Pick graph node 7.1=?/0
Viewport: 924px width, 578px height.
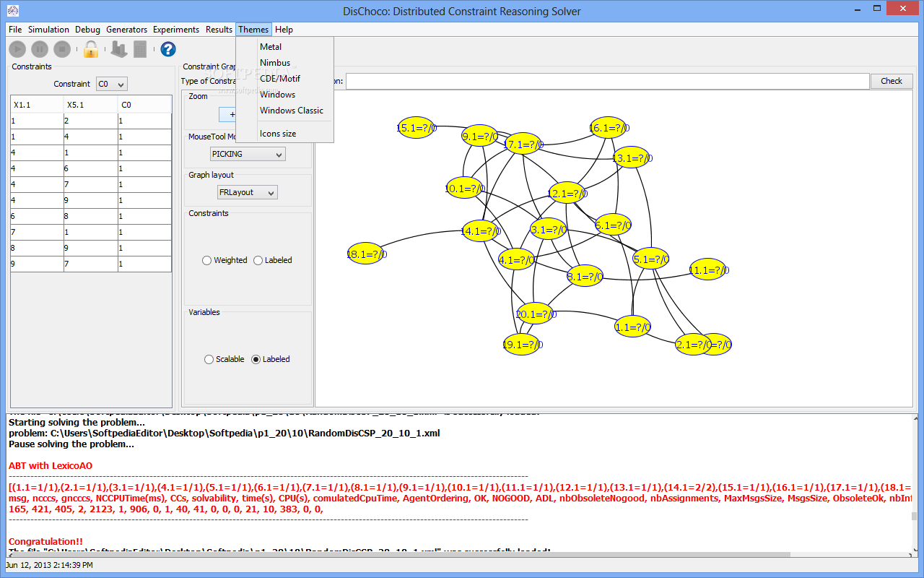[523, 144]
